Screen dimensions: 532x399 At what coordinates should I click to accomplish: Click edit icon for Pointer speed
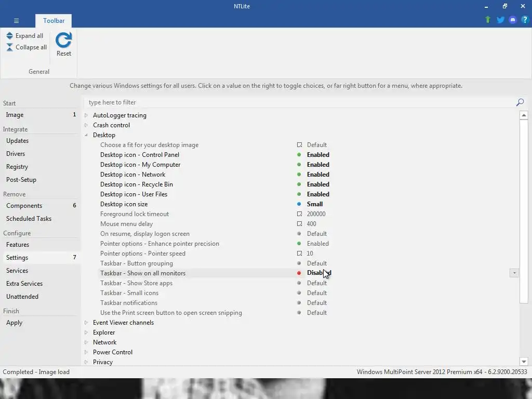coord(299,254)
